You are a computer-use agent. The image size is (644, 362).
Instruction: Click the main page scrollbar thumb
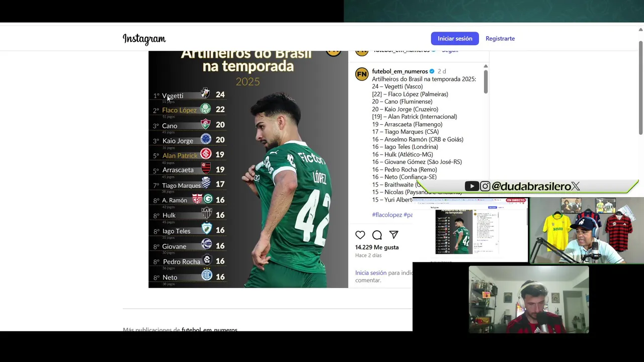pyautogui.click(x=640, y=87)
